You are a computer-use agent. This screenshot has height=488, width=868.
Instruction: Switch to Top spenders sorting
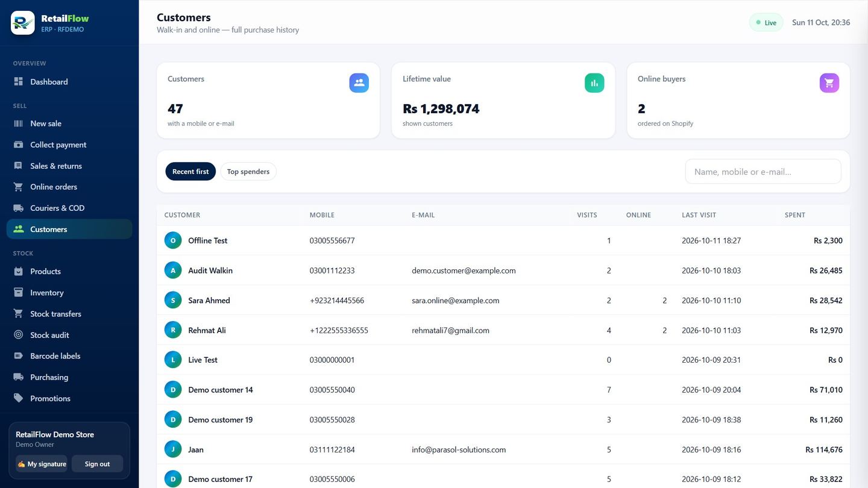click(248, 172)
